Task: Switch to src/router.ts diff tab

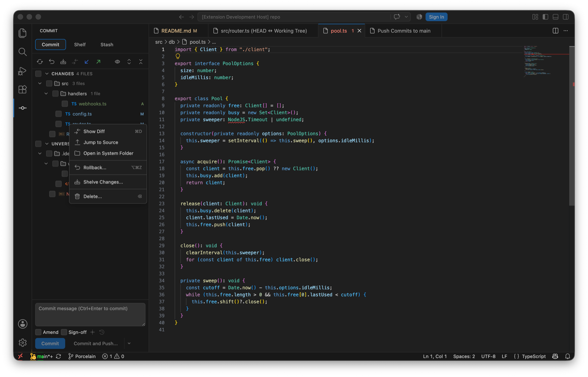Action: point(263,31)
